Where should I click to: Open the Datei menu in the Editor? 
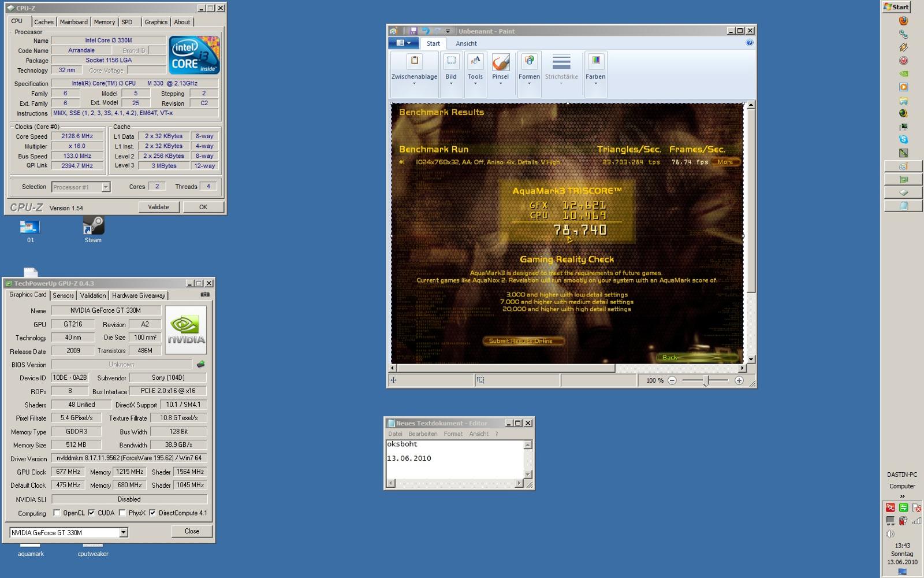pos(395,433)
